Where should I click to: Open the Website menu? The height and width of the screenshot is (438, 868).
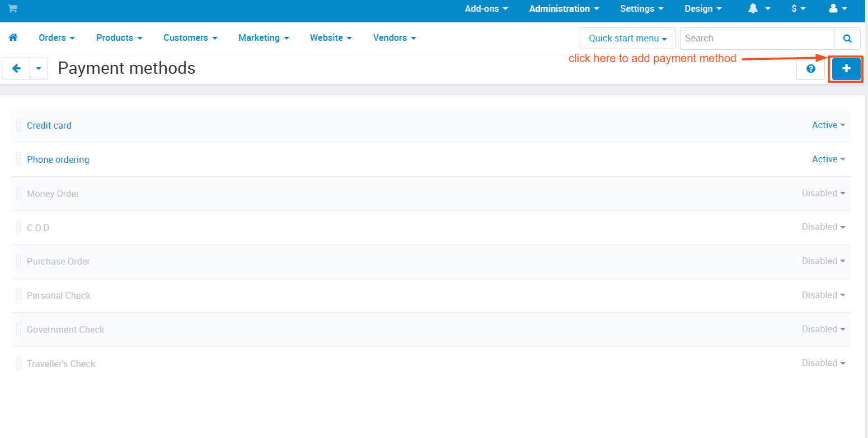[331, 37]
